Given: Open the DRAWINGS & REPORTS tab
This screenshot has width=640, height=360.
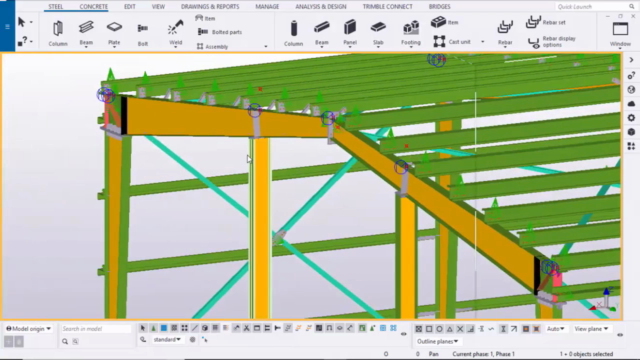Looking at the screenshot, I should pyautogui.click(x=210, y=7).
